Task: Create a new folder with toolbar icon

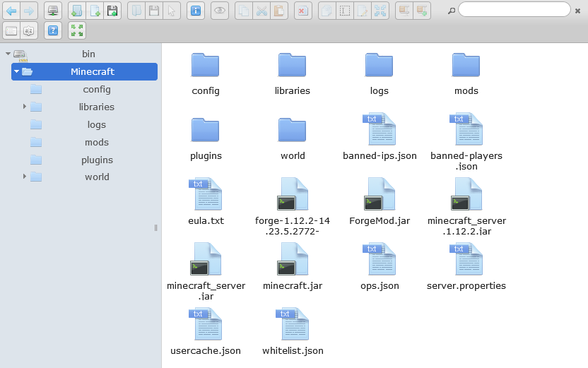Action: click(x=77, y=11)
